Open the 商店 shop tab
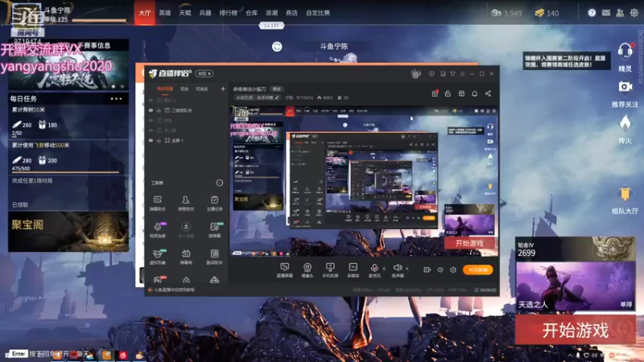Viewport: 644px width, 362px height. pyautogui.click(x=291, y=13)
